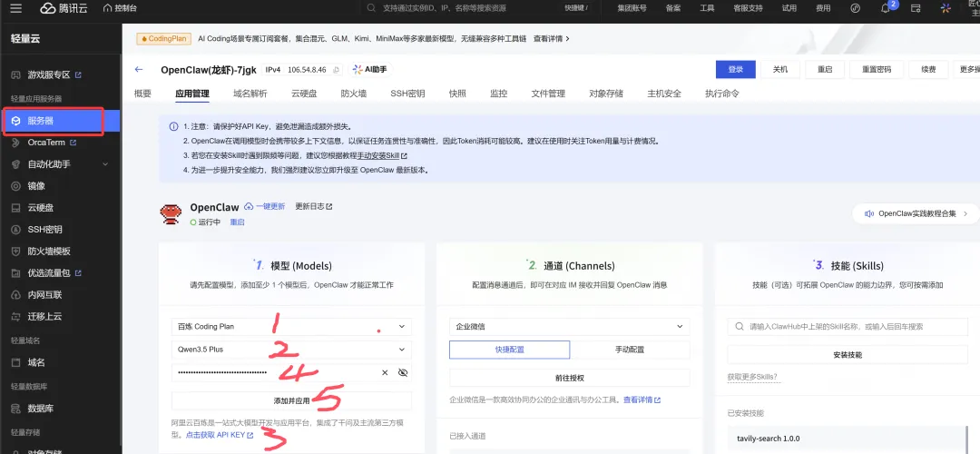Switch to the 对象存储 tab
Screen dimensions: 980x454
605,94
